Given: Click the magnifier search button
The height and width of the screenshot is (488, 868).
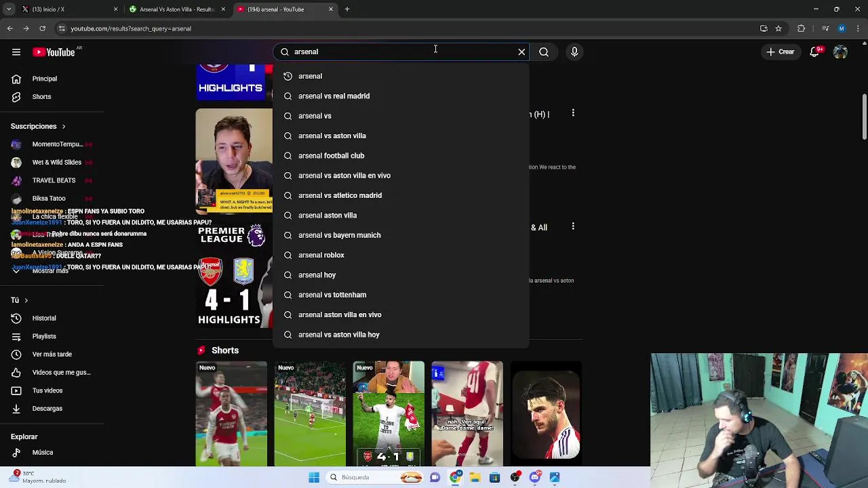Looking at the screenshot, I should tap(544, 52).
